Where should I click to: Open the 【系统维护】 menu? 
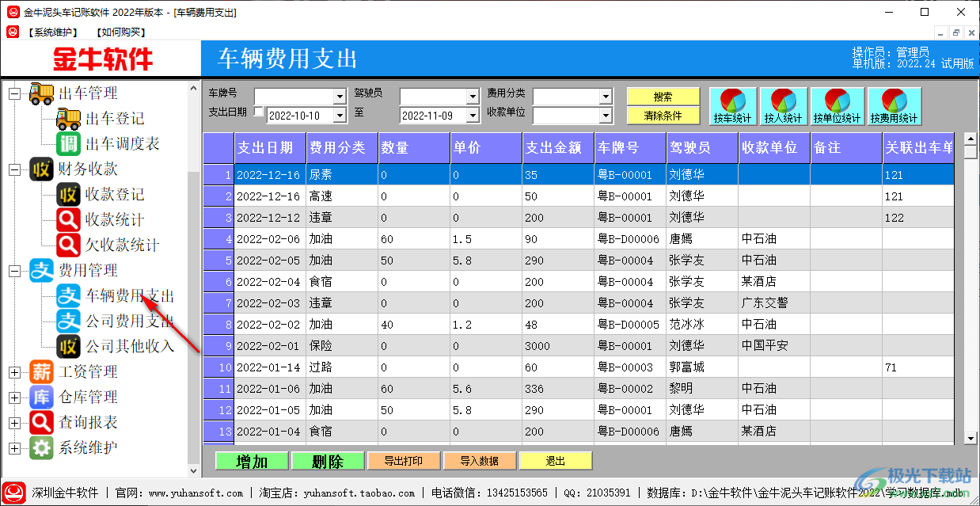(53, 32)
